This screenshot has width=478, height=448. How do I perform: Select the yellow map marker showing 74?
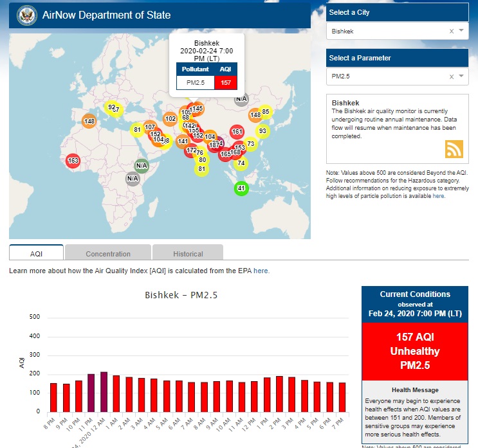point(241,163)
